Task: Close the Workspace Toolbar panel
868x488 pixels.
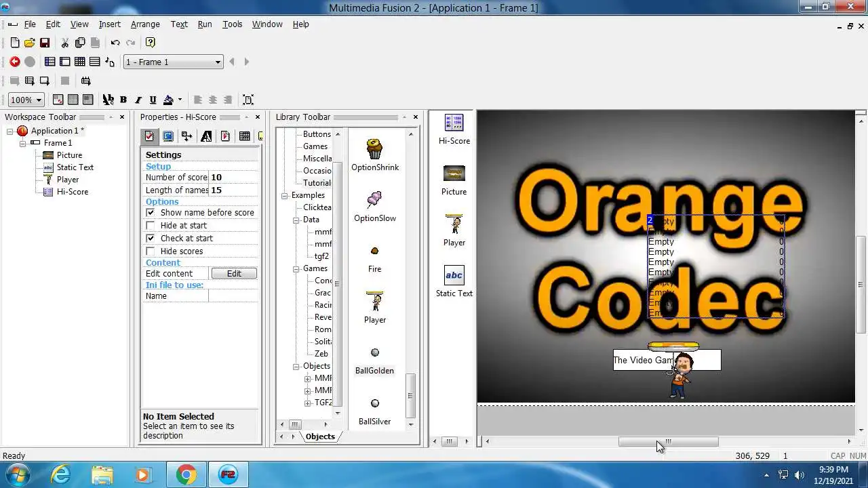Action: point(122,117)
